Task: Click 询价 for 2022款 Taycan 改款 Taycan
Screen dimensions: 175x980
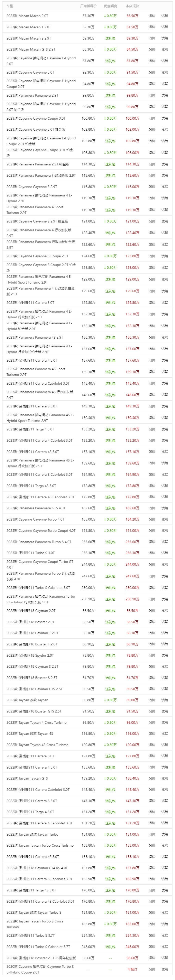Action: (x=152, y=700)
